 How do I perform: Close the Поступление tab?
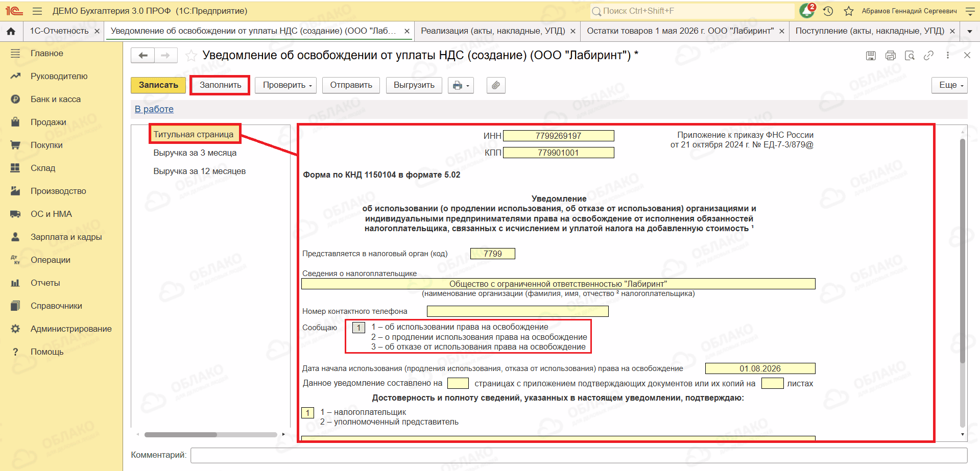[952, 31]
